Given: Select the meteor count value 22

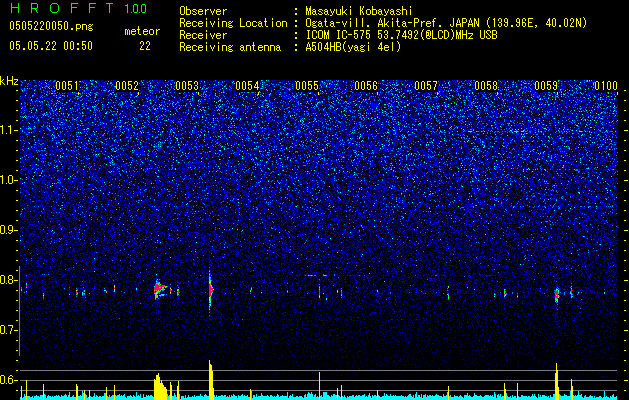Looking at the screenshot, I should tap(145, 46).
